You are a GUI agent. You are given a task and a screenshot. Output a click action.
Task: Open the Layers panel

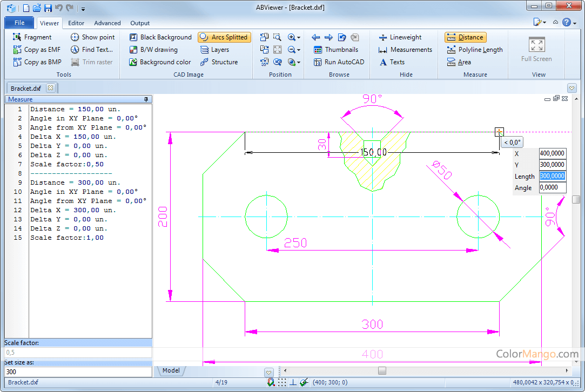pyautogui.click(x=214, y=50)
